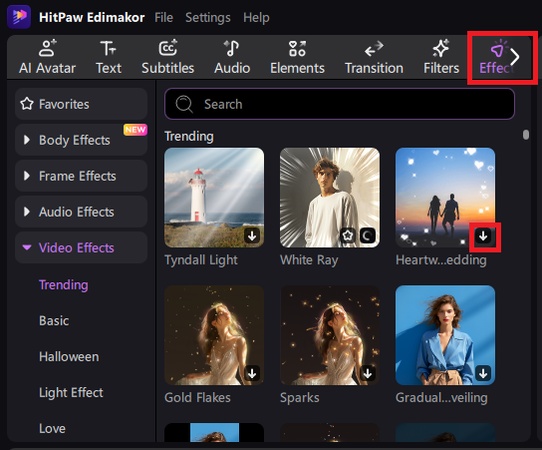Click the HitPaw Edimakor logo icon
This screenshot has width=542, height=450.
tap(19, 16)
